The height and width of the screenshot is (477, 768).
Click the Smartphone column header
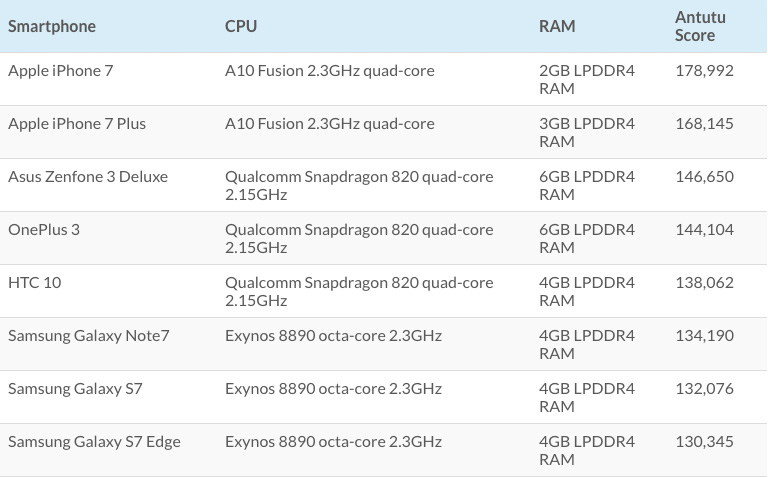52,27
